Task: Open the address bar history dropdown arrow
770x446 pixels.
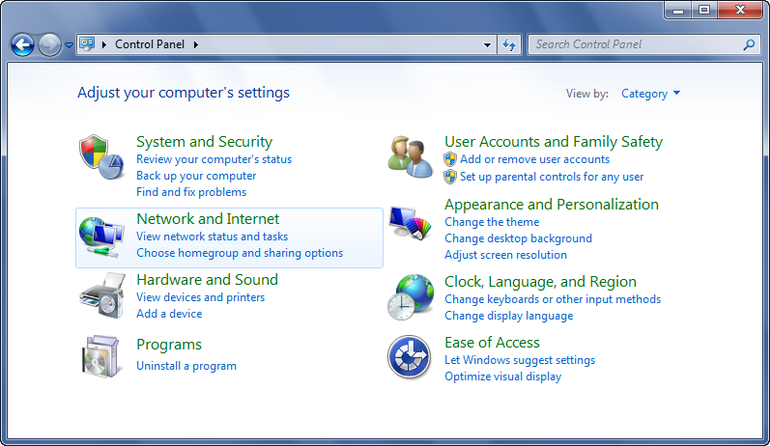Action: [487, 45]
